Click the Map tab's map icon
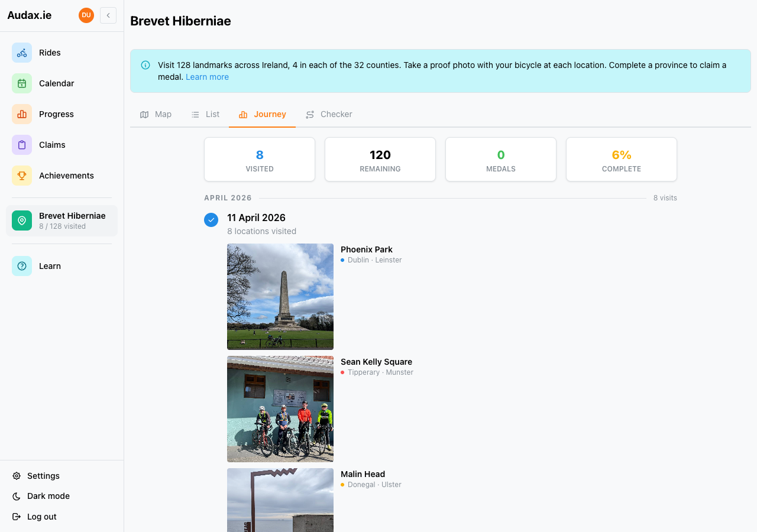 point(144,115)
